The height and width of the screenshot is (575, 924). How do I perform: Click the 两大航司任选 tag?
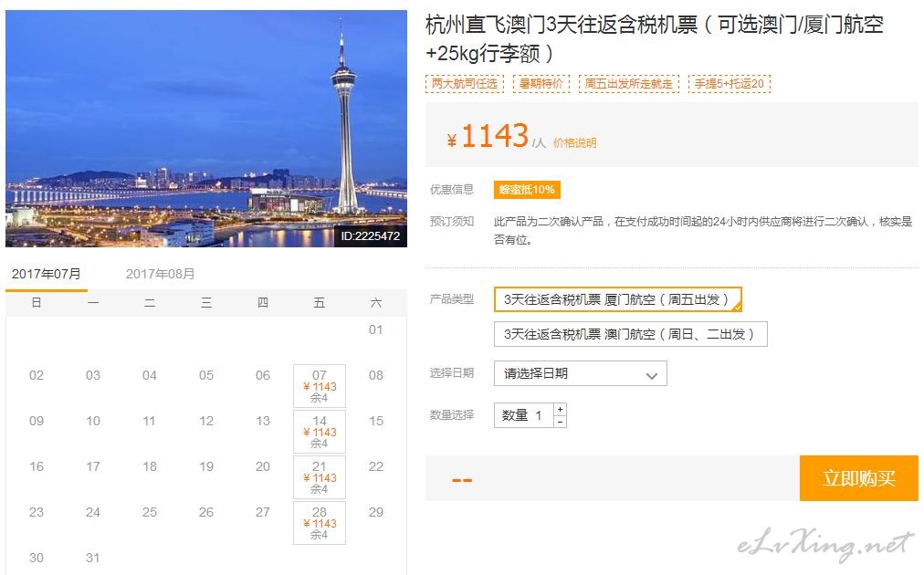click(x=465, y=84)
